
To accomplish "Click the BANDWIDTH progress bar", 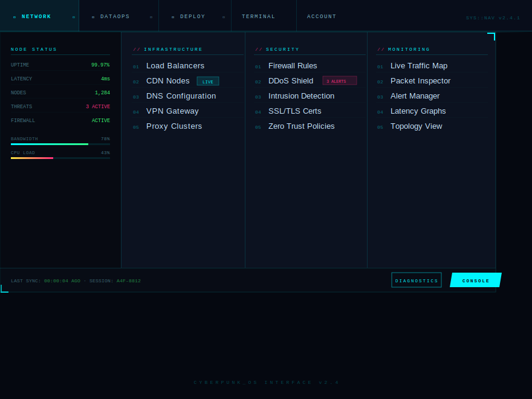I will [60, 144].
